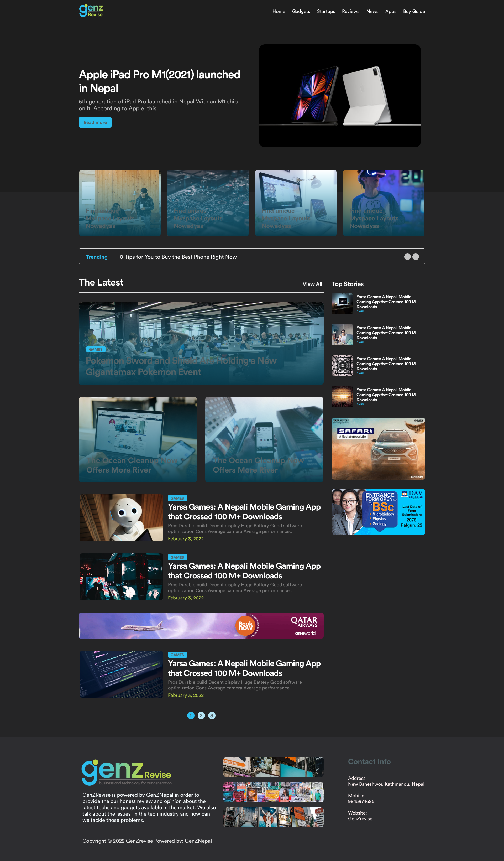Open the Apple iPad Pro M1 headline
Screen dimensions: 504x861
pos(159,81)
